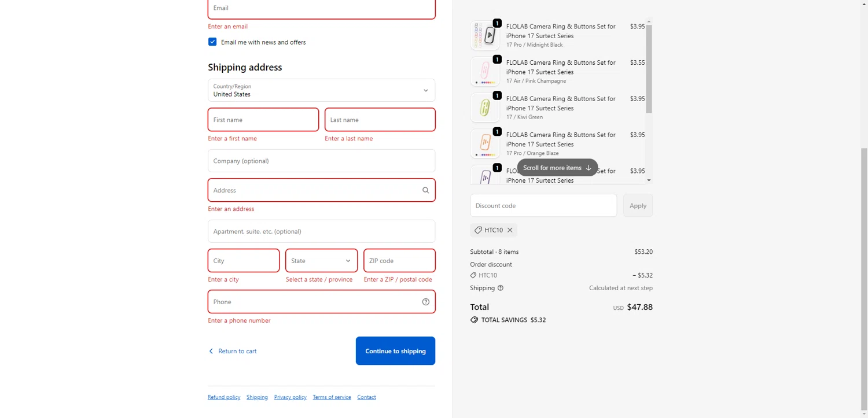
Task: Click the $3.55 price of Pink Champagne item
Action: (x=637, y=62)
